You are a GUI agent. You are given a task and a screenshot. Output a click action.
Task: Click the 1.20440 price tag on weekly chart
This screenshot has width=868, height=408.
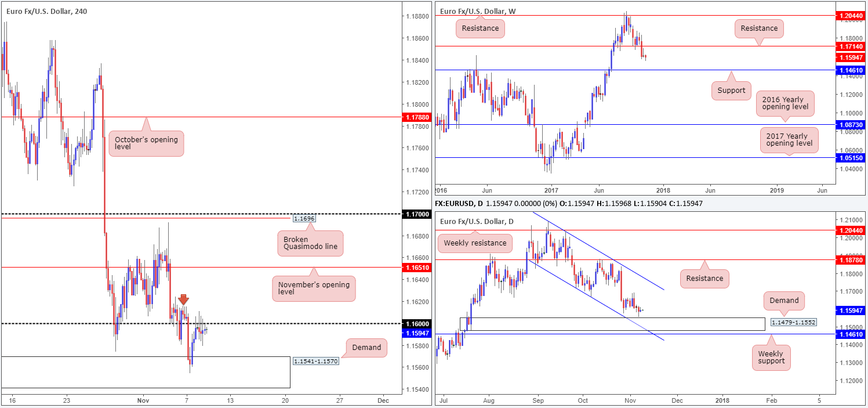(849, 16)
